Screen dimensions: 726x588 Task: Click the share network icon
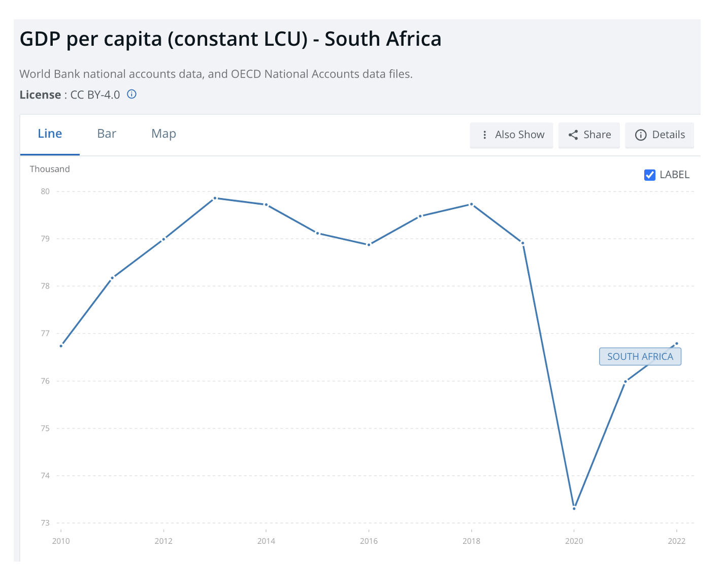coord(573,135)
